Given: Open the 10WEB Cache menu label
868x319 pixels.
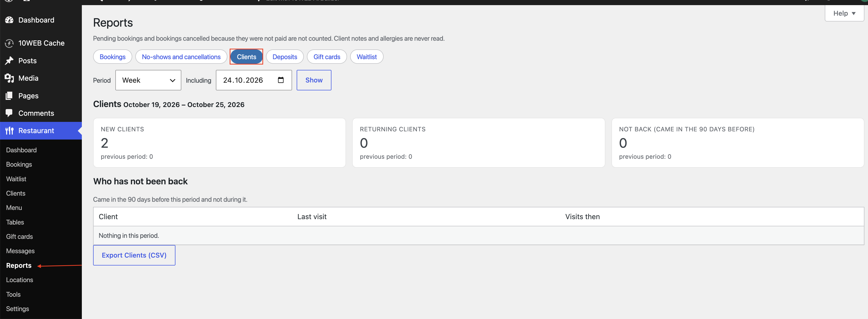Looking at the screenshot, I should coord(41,43).
